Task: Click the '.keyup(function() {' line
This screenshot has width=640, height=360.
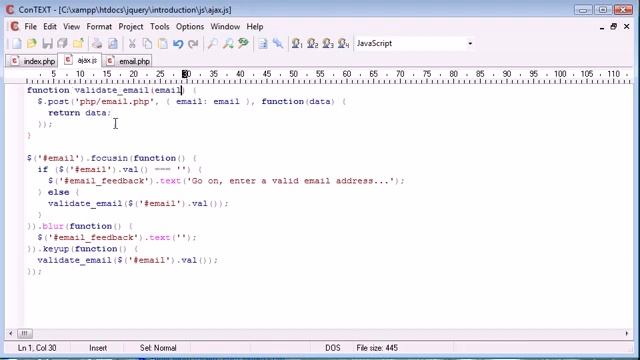Action: [x=83, y=249]
